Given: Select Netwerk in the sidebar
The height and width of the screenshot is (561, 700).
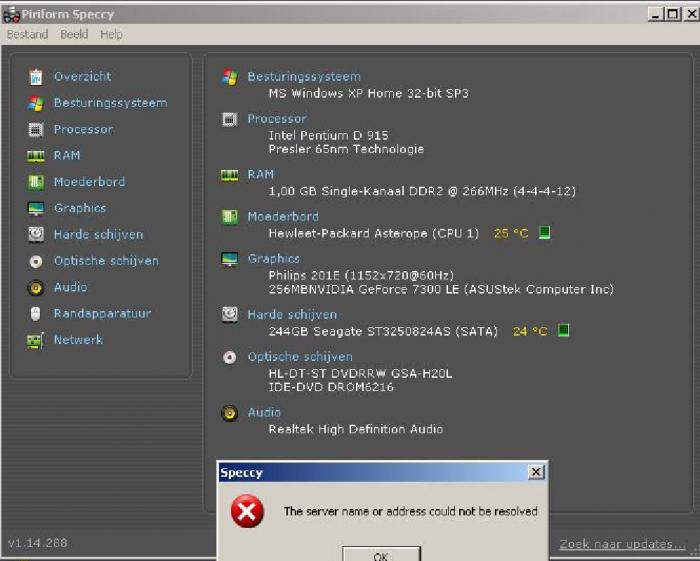Looking at the screenshot, I should point(78,340).
